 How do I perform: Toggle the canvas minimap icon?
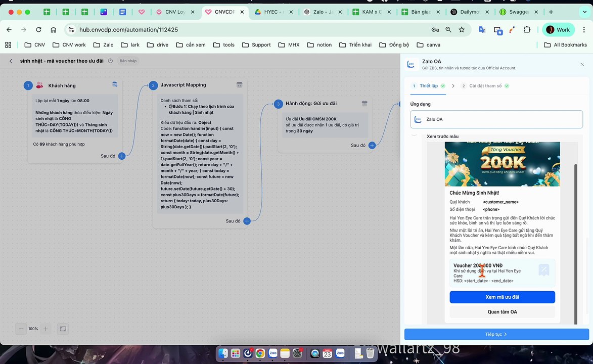coord(63,329)
